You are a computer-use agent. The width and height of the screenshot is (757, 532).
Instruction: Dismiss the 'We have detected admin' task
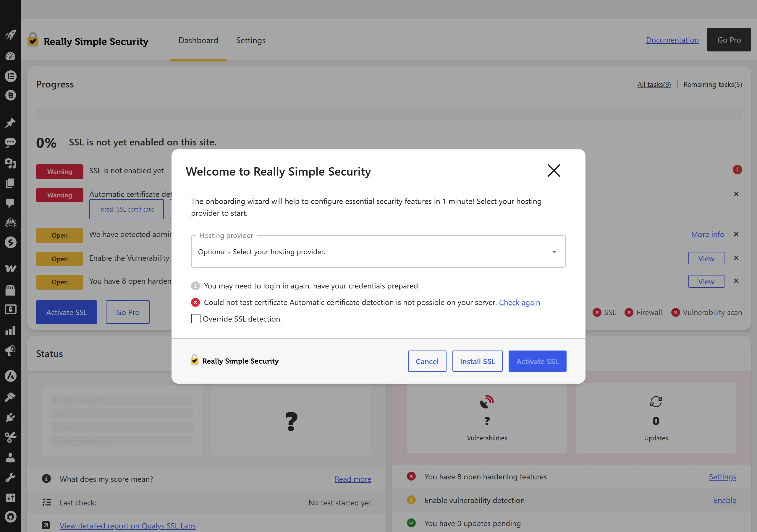coord(736,234)
